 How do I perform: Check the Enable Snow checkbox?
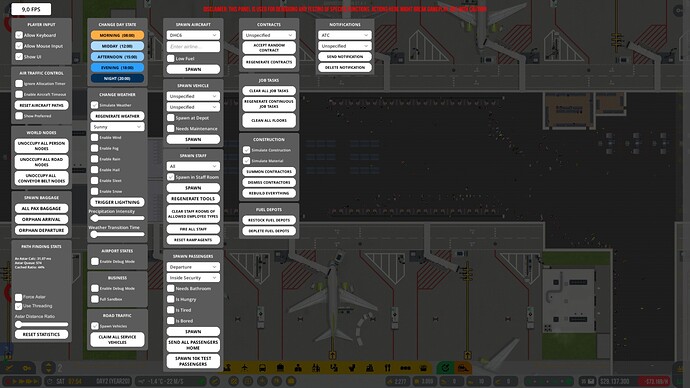95,191
